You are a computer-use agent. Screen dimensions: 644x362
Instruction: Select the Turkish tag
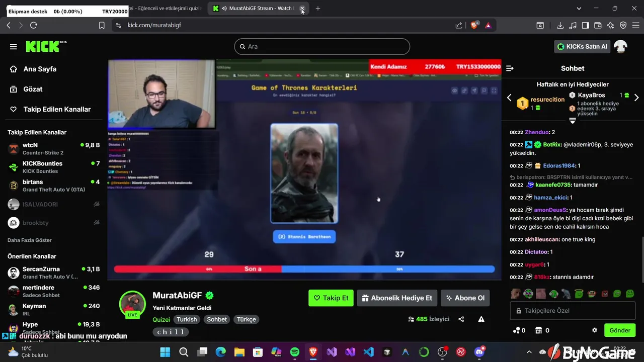187,319
